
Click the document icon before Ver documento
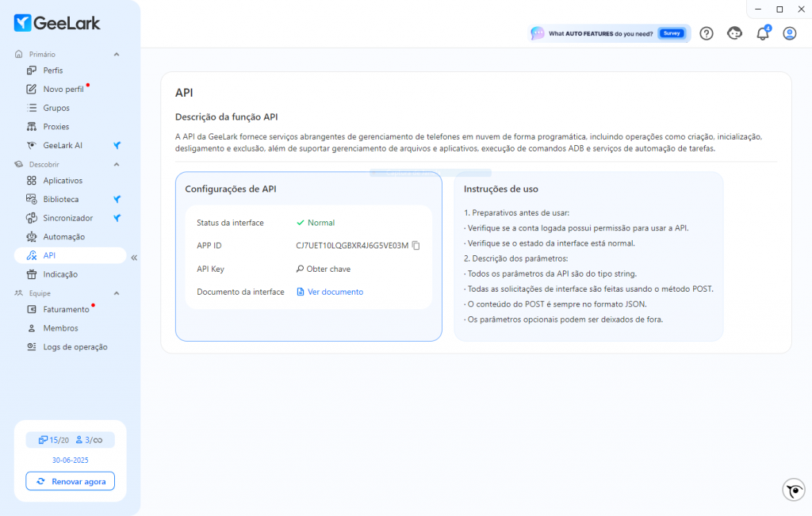coord(301,292)
